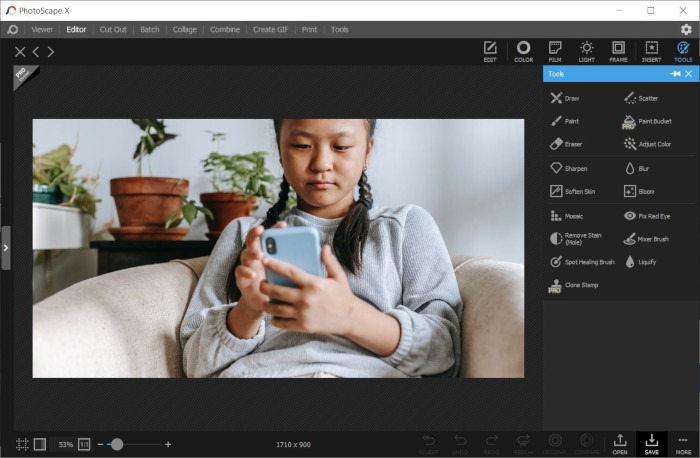Select the Clone Stamp tool
Image resolution: width=700 pixels, height=458 pixels.
[573, 286]
